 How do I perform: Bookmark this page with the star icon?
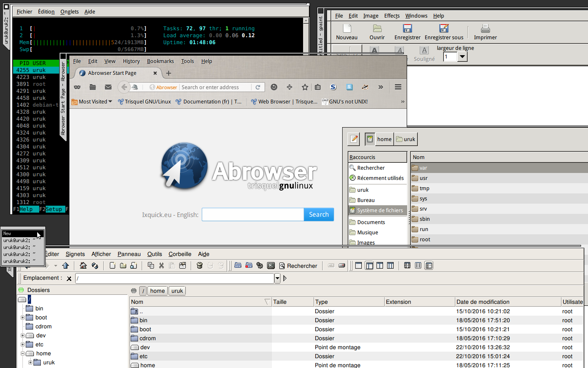305,87
